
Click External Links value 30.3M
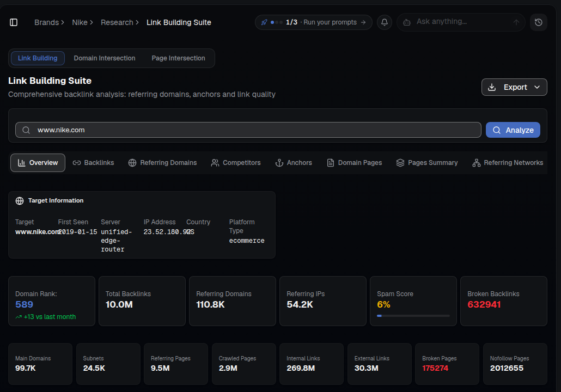tap(367, 369)
